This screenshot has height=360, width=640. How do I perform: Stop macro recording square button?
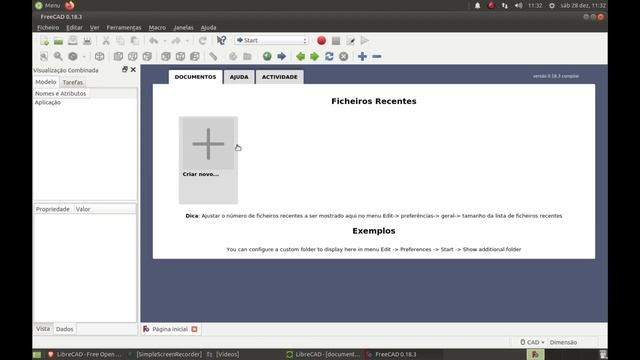click(336, 40)
